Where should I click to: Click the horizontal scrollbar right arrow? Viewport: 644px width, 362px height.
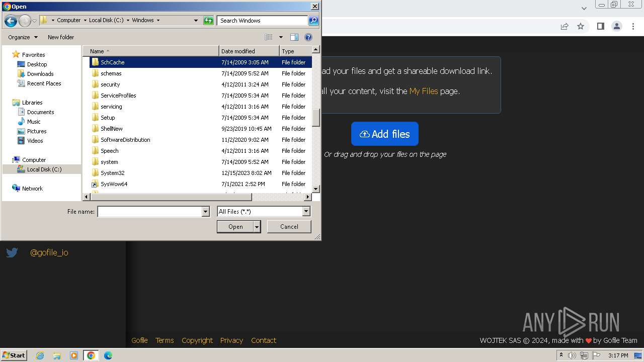(308, 197)
